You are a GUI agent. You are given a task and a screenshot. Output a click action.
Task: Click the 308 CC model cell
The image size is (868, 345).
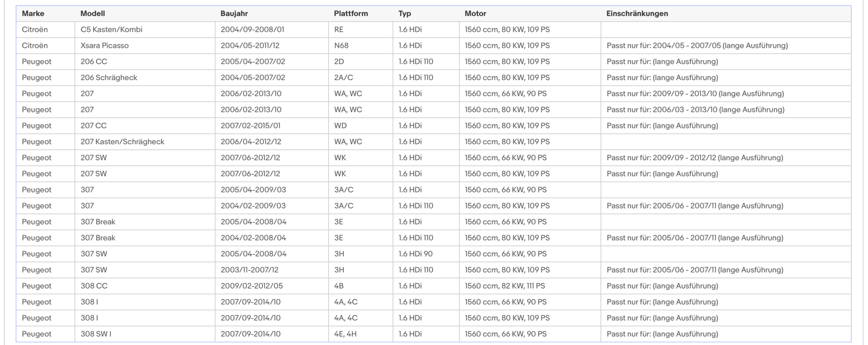pyautogui.click(x=145, y=286)
